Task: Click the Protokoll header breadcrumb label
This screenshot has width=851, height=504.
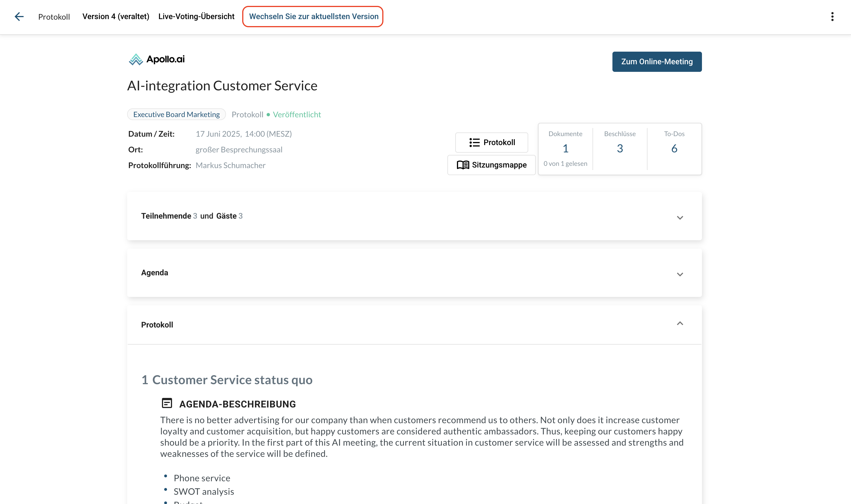Action: [x=54, y=17]
